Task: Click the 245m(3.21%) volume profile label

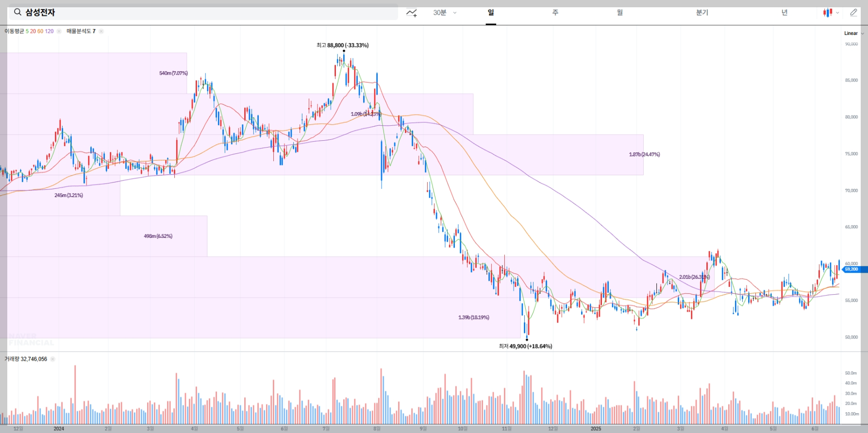Action: click(x=68, y=195)
